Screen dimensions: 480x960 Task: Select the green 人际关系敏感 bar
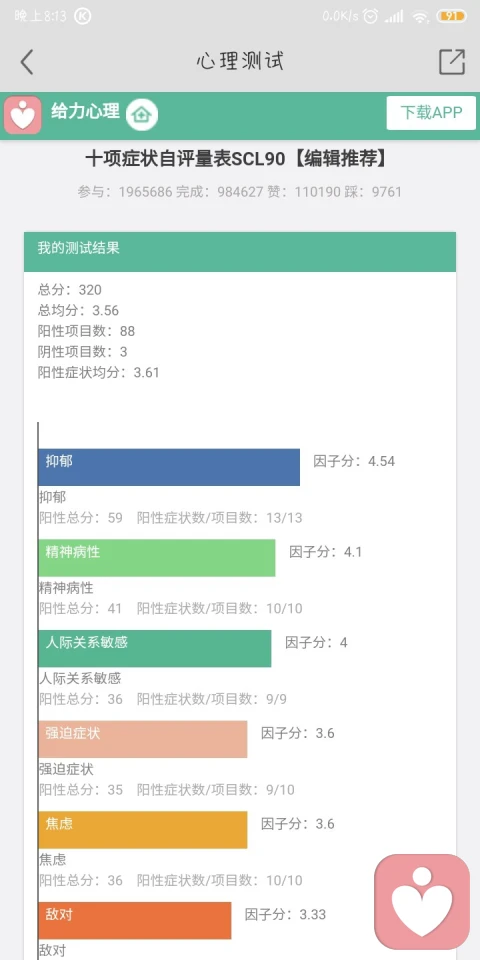(x=155, y=648)
